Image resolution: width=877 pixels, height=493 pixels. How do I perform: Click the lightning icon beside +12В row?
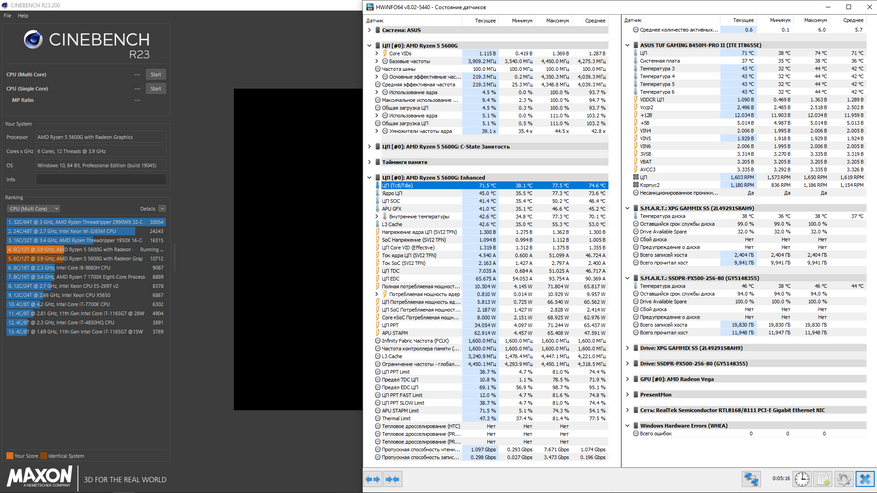click(635, 115)
